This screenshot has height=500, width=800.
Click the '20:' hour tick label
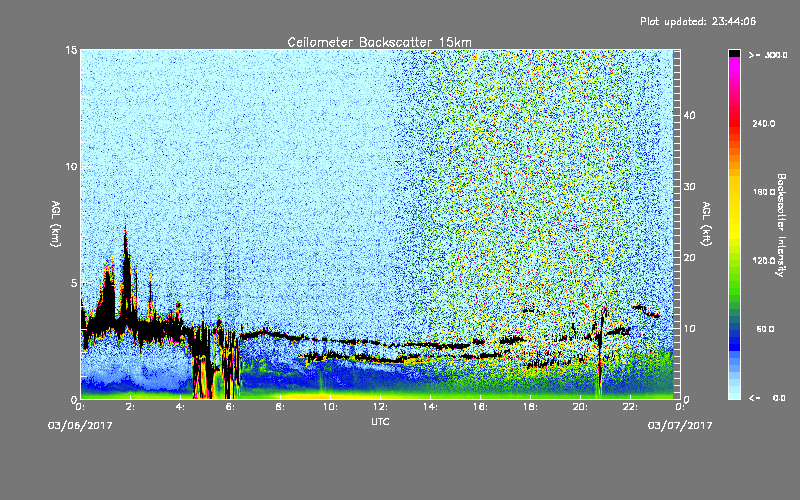(580, 407)
